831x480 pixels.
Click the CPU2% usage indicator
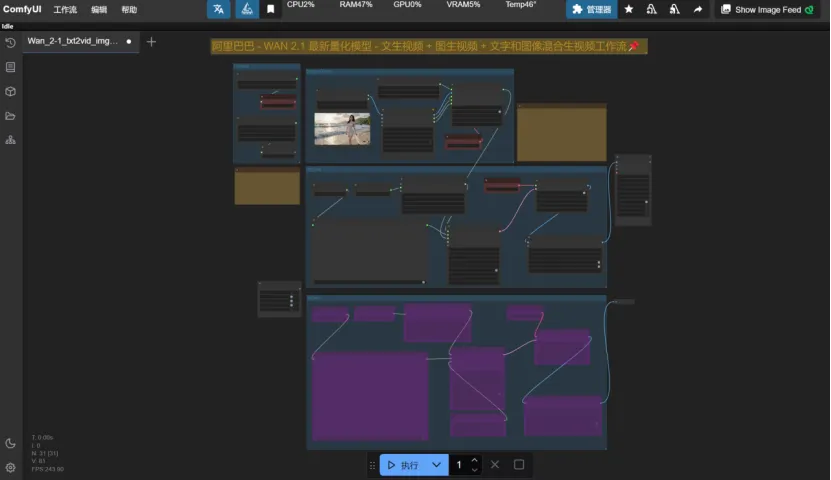tap(300, 5)
